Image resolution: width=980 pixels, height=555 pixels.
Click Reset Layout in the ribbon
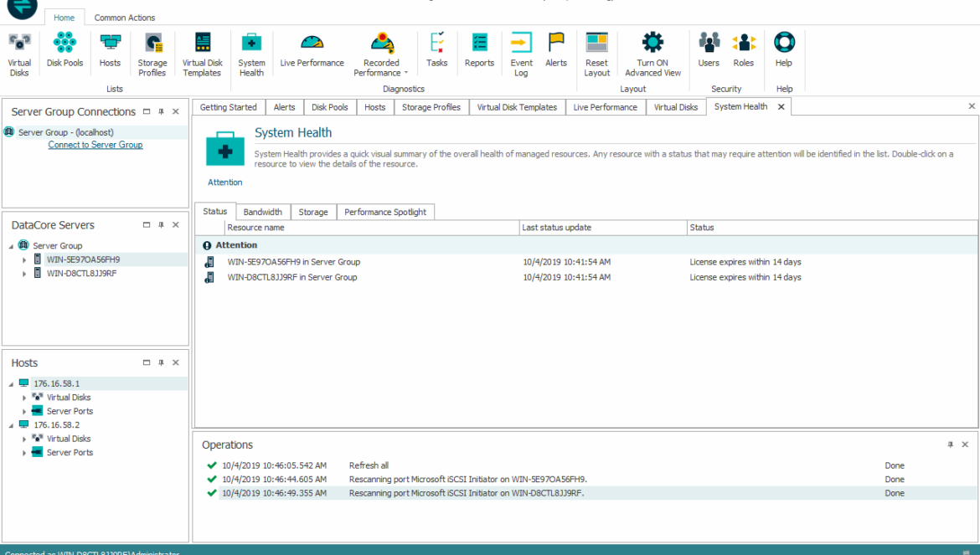[597, 54]
